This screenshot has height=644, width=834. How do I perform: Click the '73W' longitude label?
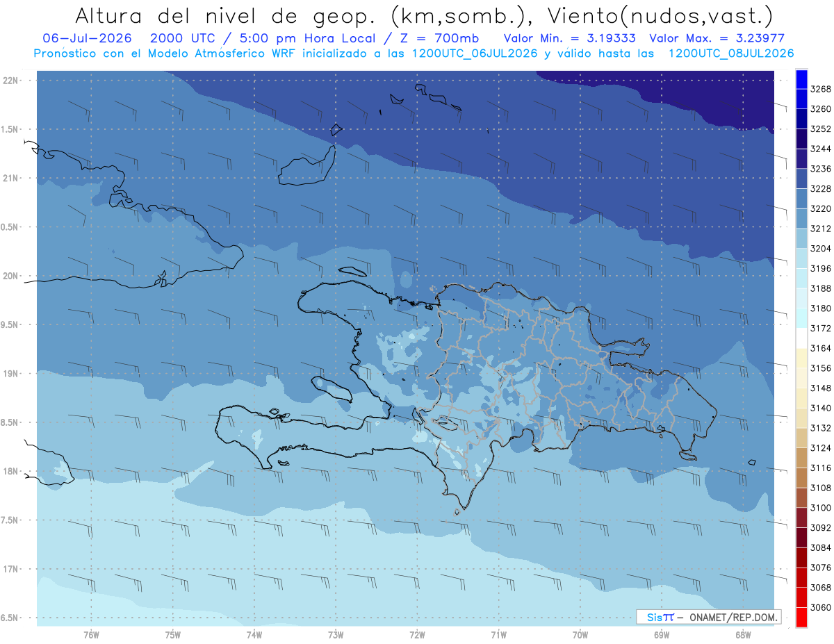click(336, 634)
